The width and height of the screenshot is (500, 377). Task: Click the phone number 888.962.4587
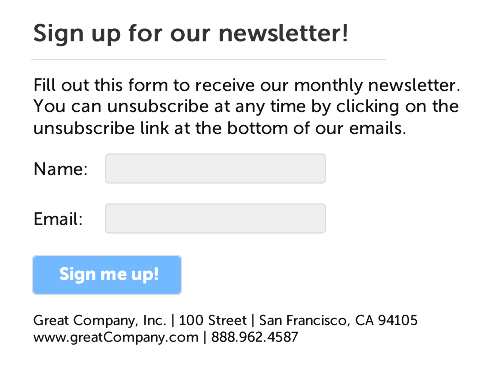(255, 337)
